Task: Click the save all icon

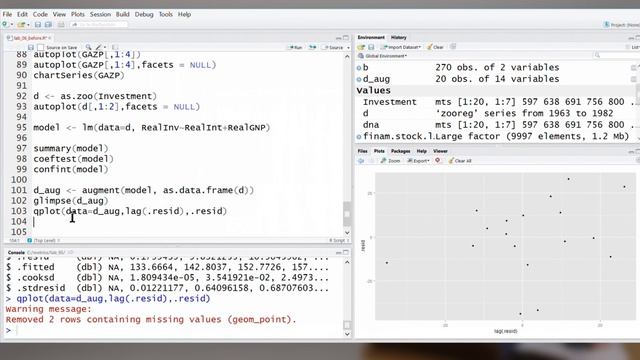Action: (48, 24)
